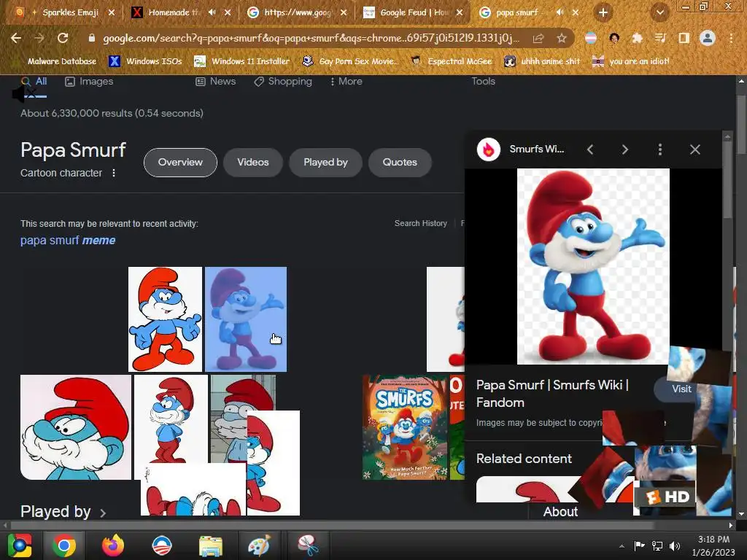Image resolution: width=747 pixels, height=560 pixels.
Task: Open the classic cartoon Papa Smurf thumbnail
Action: tap(165, 319)
